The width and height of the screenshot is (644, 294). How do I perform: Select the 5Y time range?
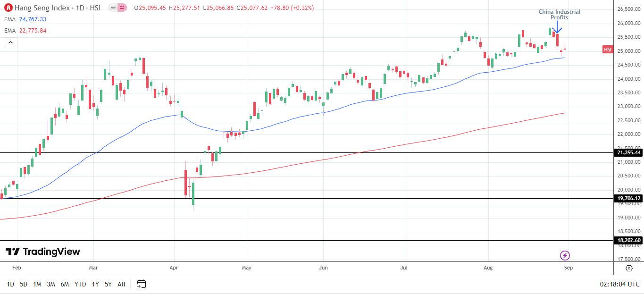coord(109,284)
